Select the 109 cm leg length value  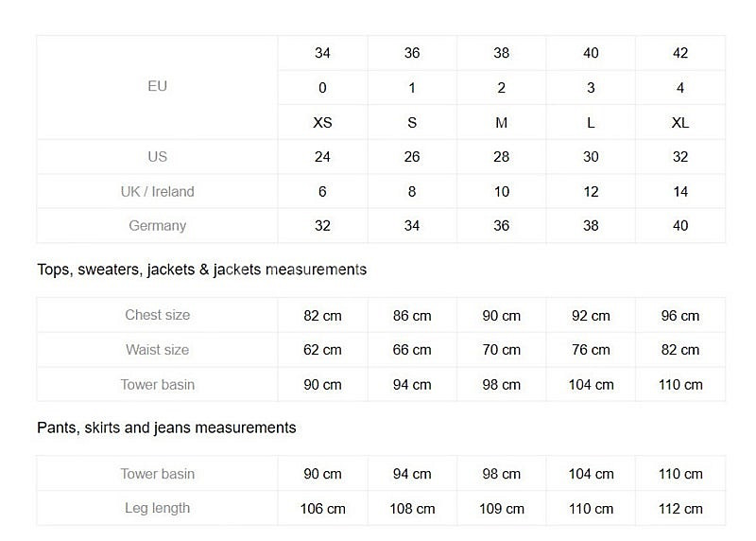[502, 509]
